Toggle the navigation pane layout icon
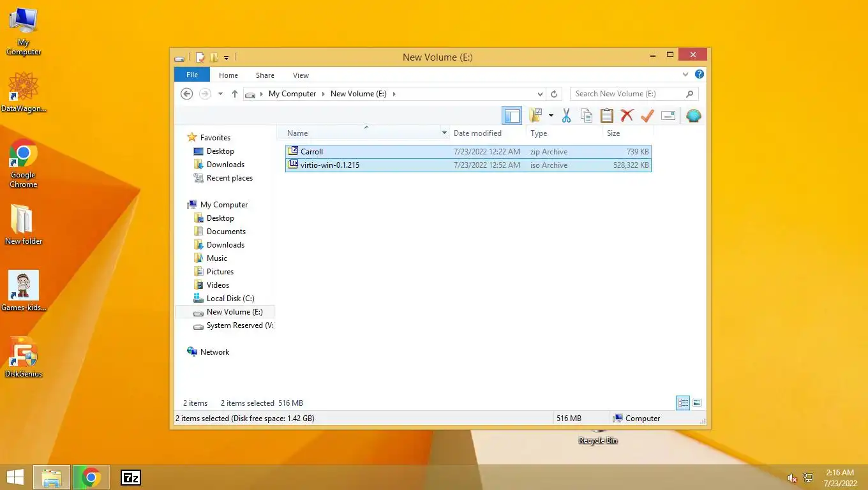 512,115
